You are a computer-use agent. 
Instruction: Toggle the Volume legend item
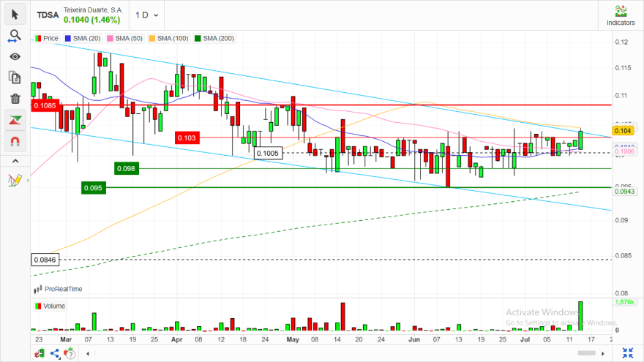[x=50, y=306]
